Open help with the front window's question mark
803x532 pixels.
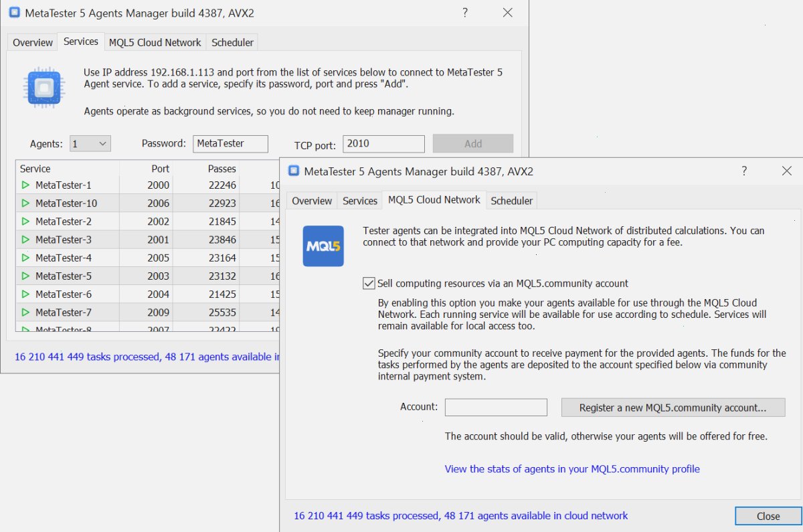744,171
